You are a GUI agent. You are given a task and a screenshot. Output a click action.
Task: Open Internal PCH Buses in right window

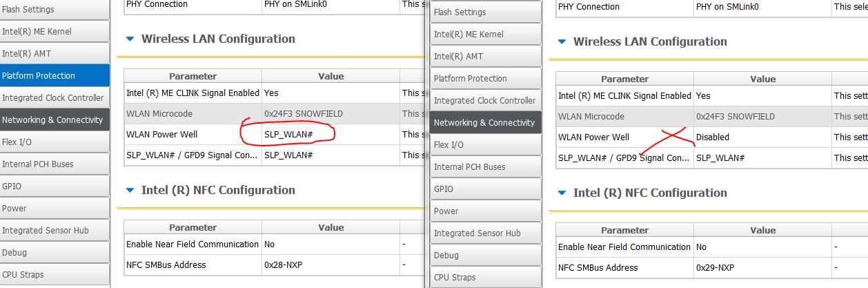(486, 167)
